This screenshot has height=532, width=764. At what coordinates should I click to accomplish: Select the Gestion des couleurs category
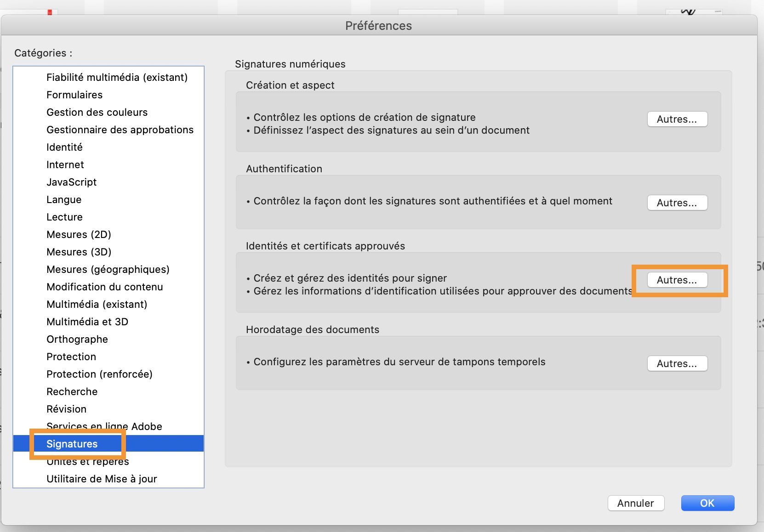pos(97,112)
